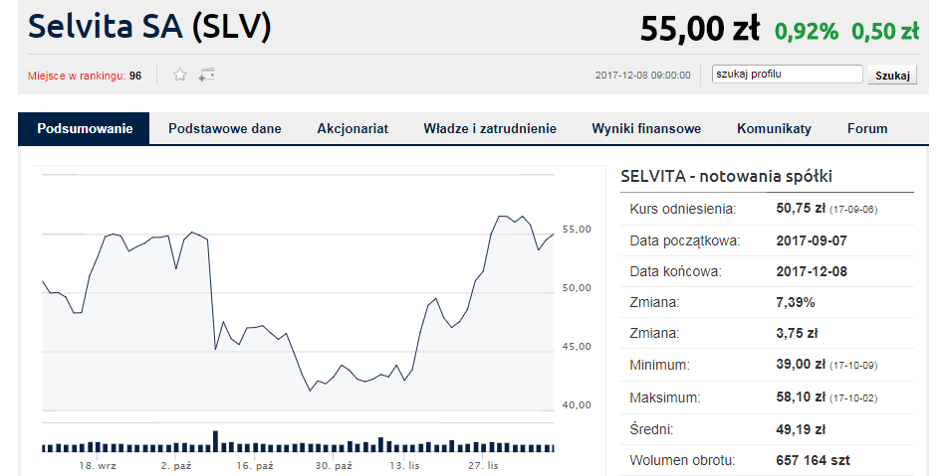Open the Komunikaty tab
Viewport: 945px width, 476px height.
pyautogui.click(x=774, y=129)
